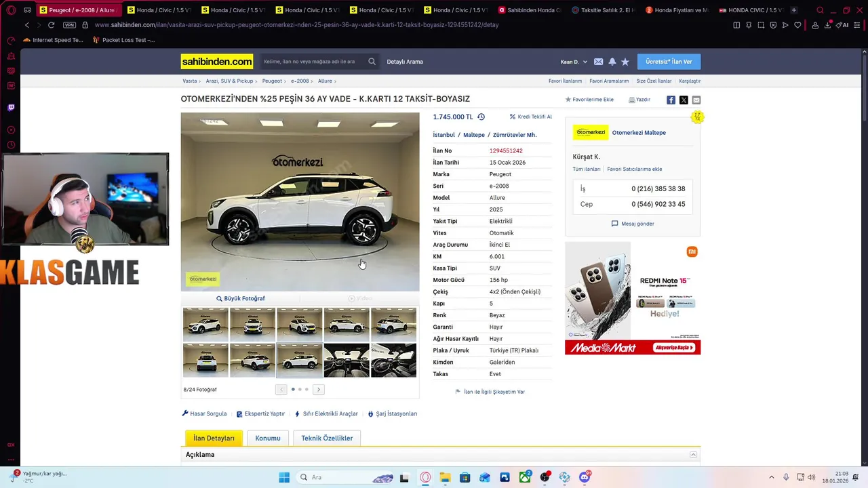
Task: Go back in the browser
Action: tap(27, 25)
